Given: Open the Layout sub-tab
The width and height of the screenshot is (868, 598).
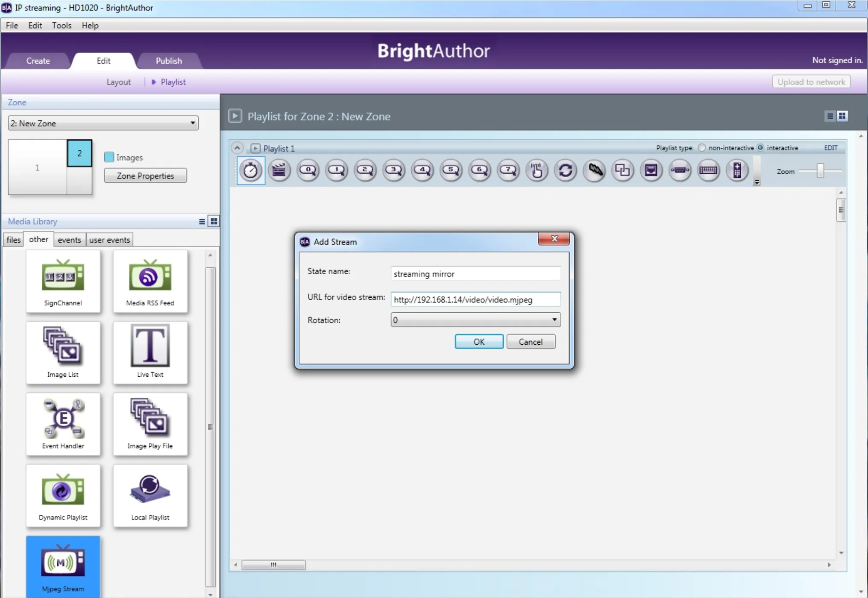Looking at the screenshot, I should [119, 82].
